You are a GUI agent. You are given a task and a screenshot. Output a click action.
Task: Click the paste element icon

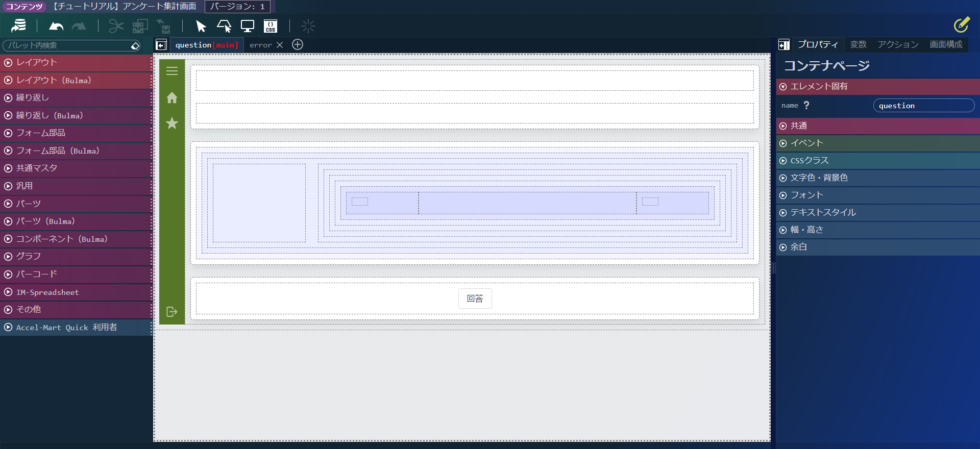tap(164, 26)
